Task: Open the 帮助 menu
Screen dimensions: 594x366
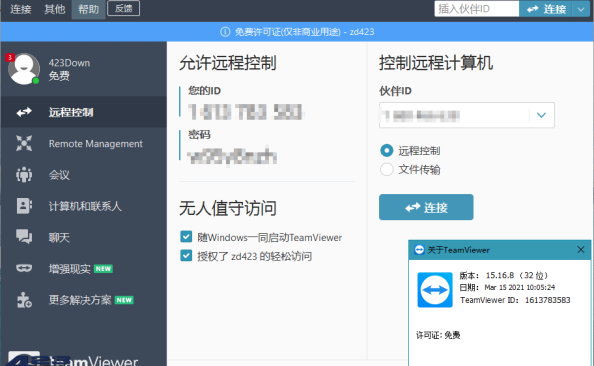Action: tap(88, 9)
